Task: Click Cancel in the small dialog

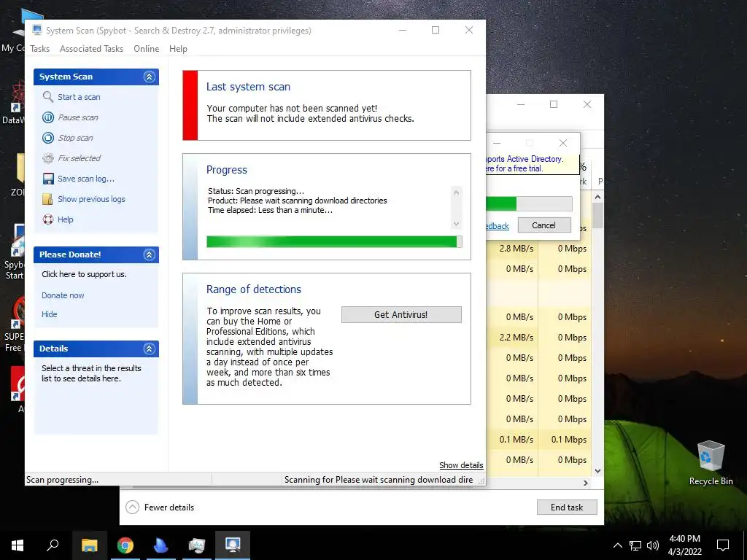Action: 544,225
